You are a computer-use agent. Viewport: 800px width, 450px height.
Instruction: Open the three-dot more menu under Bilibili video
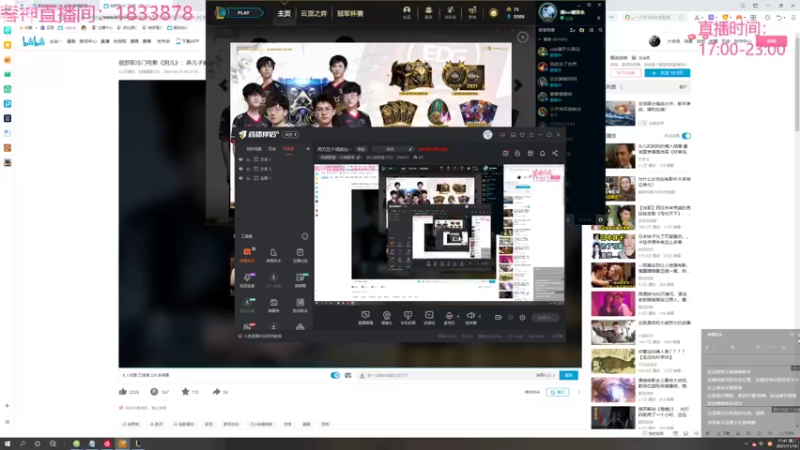pyautogui.click(x=579, y=392)
